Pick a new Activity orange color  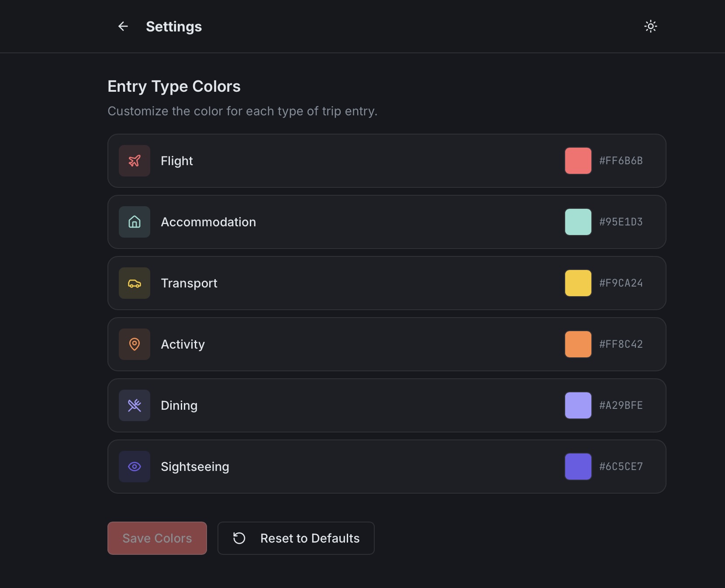tap(578, 344)
